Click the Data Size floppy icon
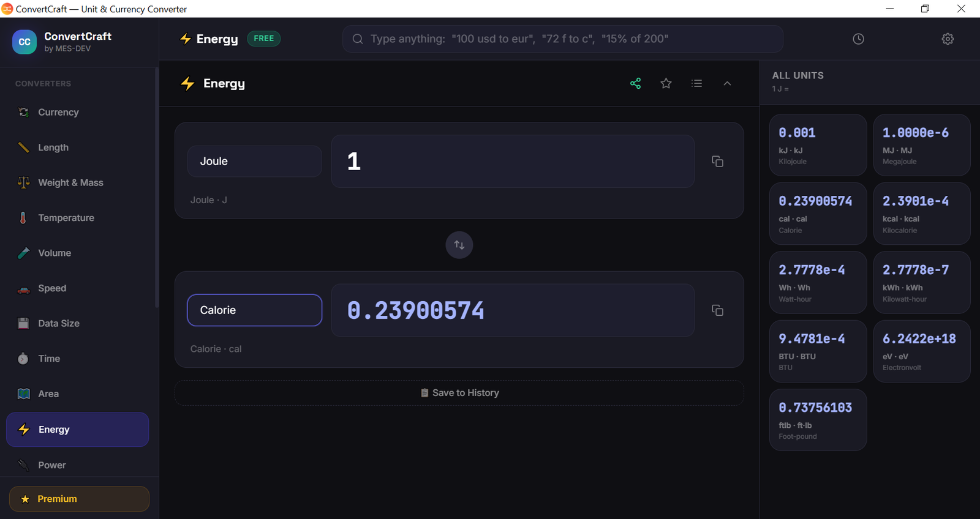This screenshot has height=519, width=980. [x=24, y=323]
